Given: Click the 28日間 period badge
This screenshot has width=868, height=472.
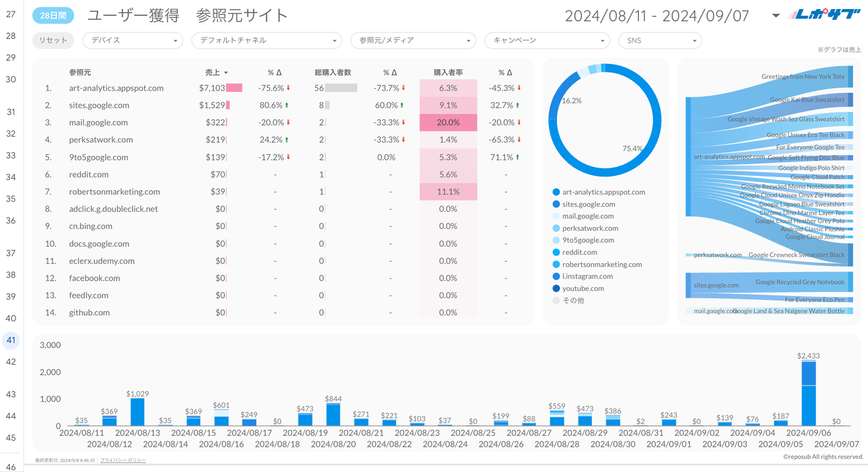Looking at the screenshot, I should coord(53,16).
